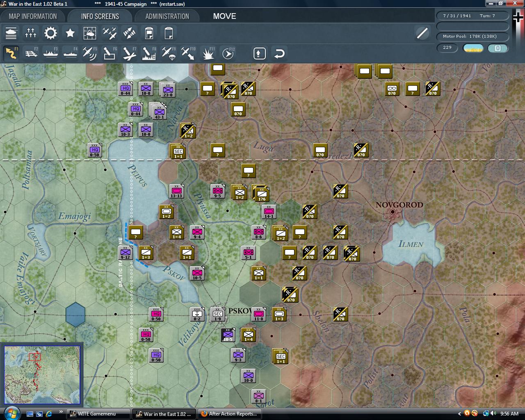
Task: Click the up-arrow box toolbar button
Action: coord(260,53)
